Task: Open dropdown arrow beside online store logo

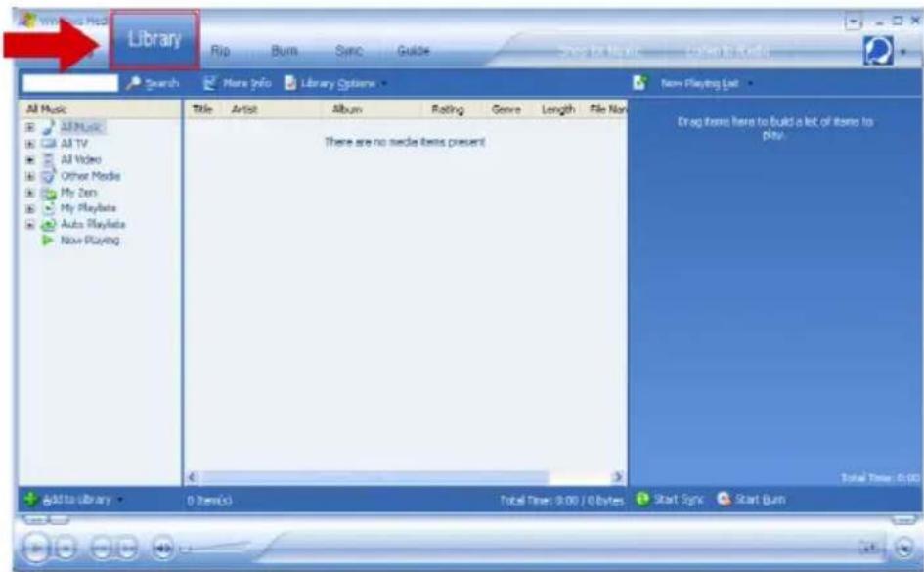Action: coord(902,52)
